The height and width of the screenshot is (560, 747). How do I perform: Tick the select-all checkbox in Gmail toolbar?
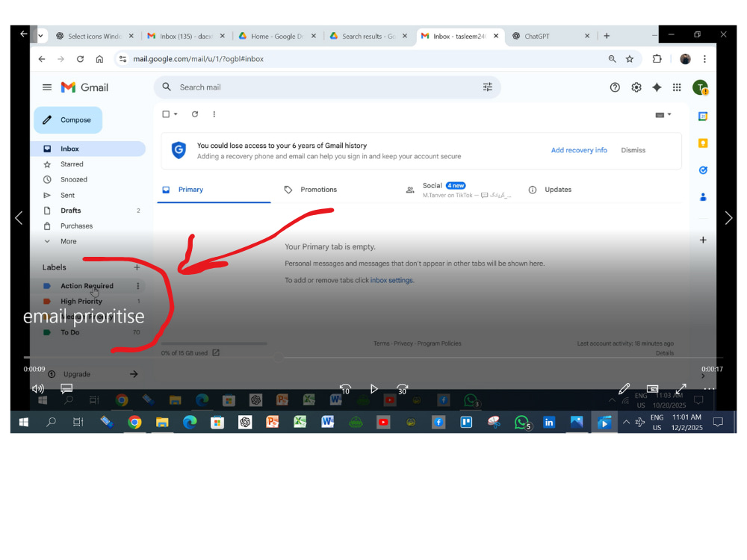[166, 114]
